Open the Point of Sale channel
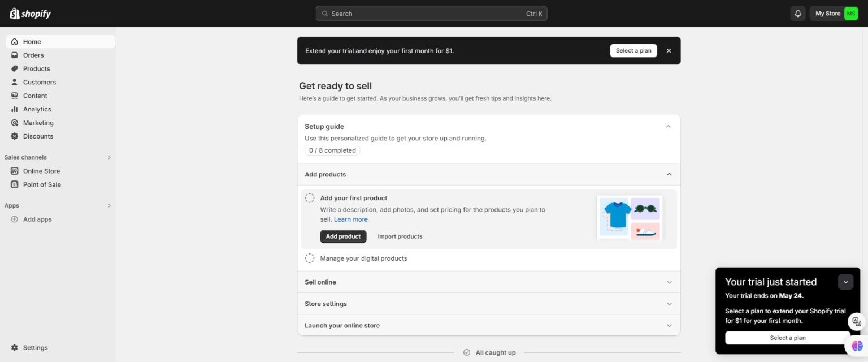 pos(42,184)
